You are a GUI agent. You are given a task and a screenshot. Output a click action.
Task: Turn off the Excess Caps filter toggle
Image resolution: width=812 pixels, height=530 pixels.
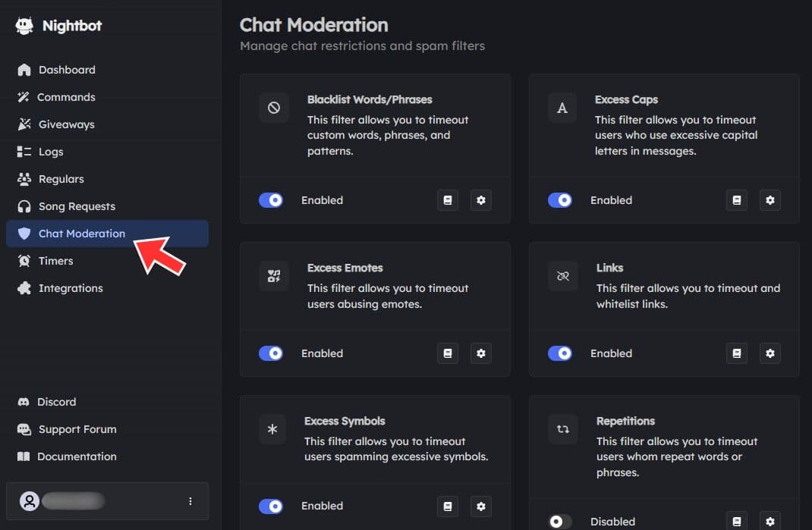tap(560, 200)
